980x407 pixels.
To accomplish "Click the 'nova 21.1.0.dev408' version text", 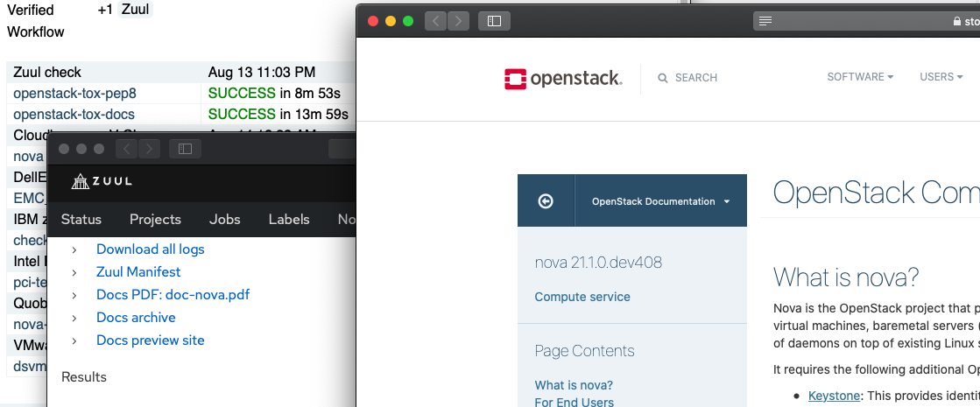I will point(598,263).
